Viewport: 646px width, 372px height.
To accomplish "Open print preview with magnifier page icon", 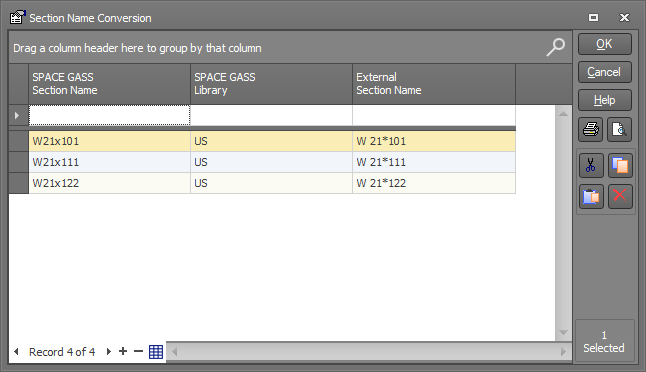I will coord(619,129).
